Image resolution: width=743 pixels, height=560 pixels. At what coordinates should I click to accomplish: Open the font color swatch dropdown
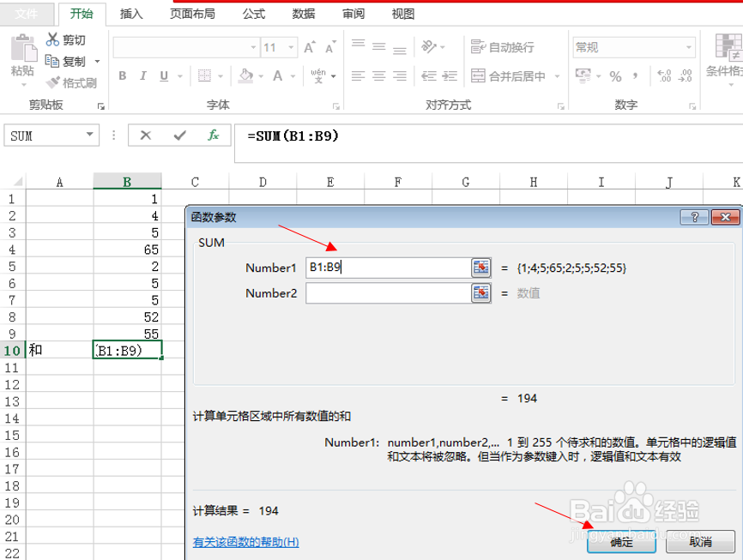[x=293, y=76]
